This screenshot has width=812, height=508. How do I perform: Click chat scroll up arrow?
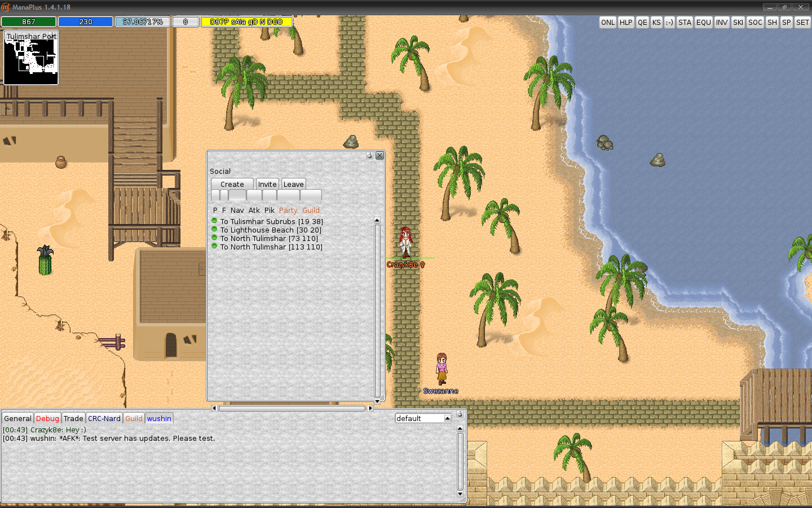pos(460,428)
